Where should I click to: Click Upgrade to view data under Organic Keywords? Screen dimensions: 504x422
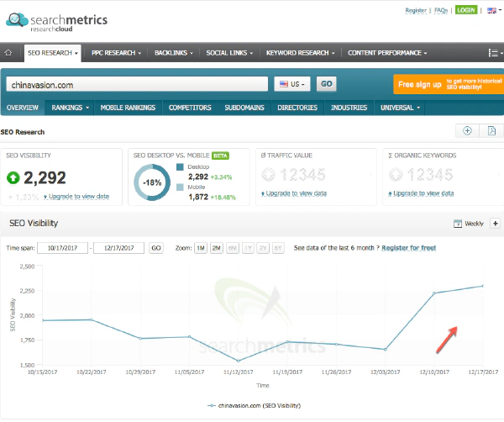(x=421, y=193)
